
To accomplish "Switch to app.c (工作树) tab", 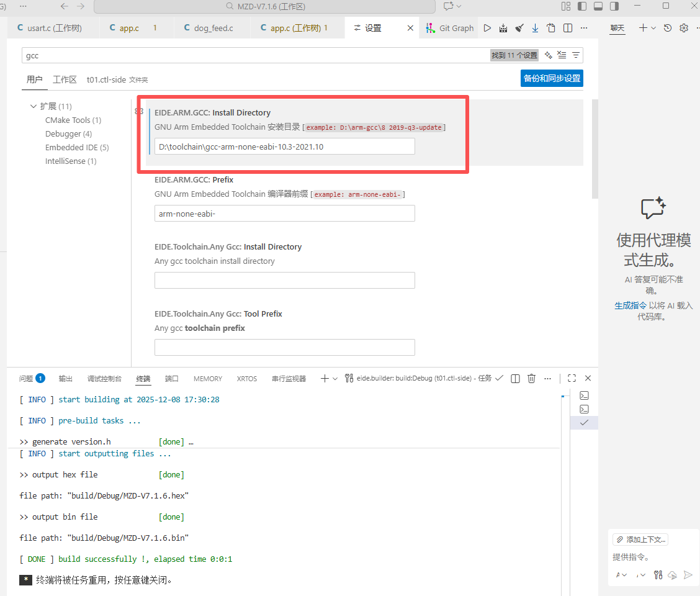I will 297,28.
